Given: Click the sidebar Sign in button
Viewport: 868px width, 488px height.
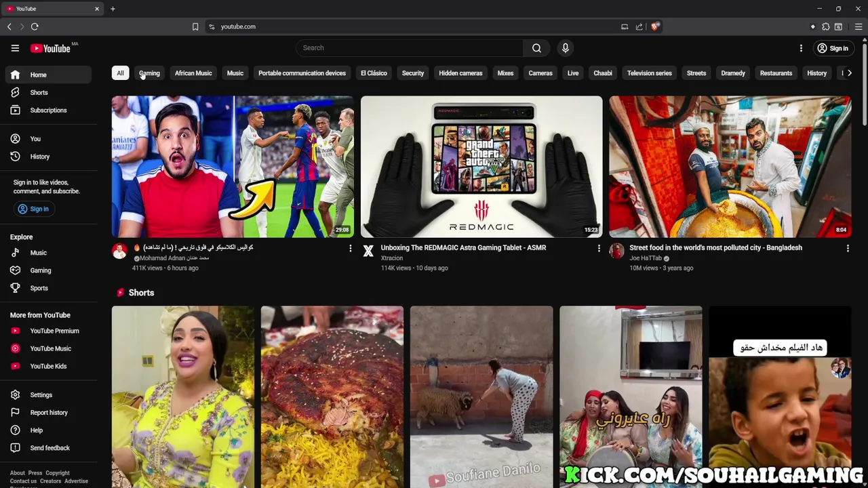Looking at the screenshot, I should point(33,209).
